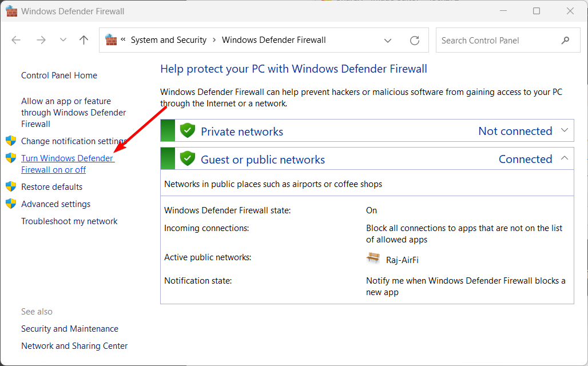Click the Search Control Panel field
This screenshot has height=366, width=588.
508,40
